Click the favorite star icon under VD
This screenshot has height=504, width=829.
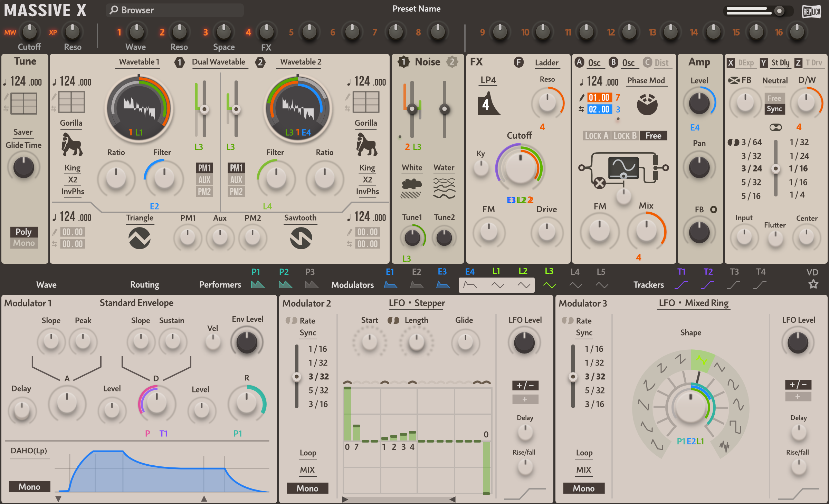coord(813,284)
